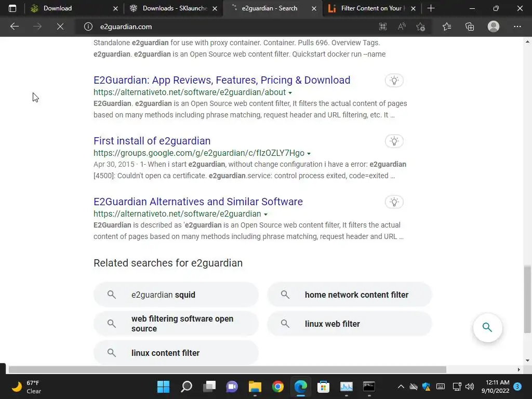Search related term home network content filter

coord(350,295)
